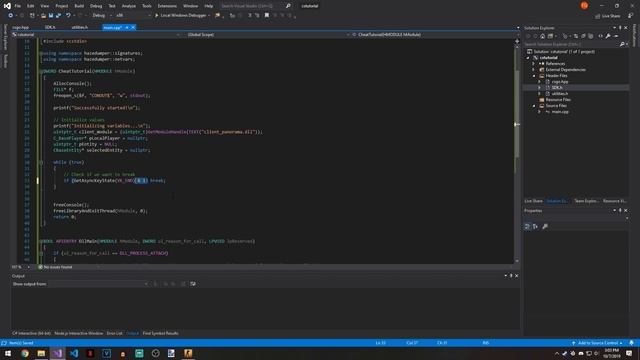This screenshot has width=640, height=360.
Task: Click the Live Share button
Action: coord(608,16)
